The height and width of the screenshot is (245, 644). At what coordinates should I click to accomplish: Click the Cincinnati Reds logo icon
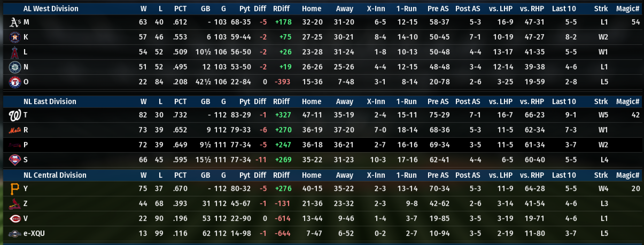point(15,219)
